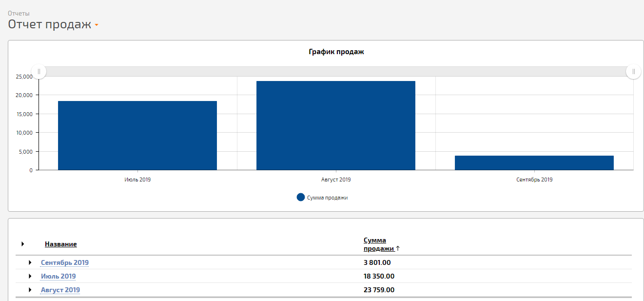Open the Сентябрь 2019 link
The image size is (644, 301).
click(x=64, y=263)
